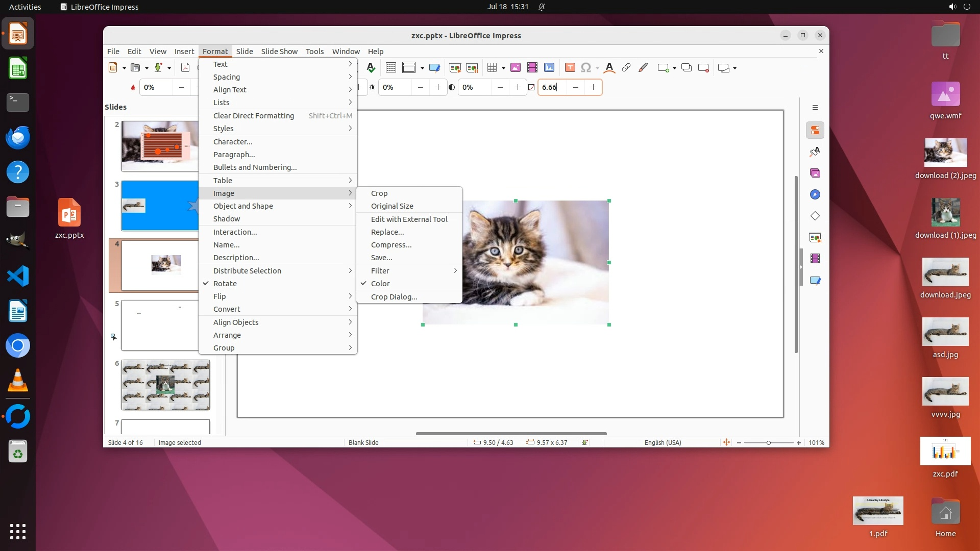Click the Insert Hyperlink chain icon
This screenshot has width=980, height=551.
tap(626, 68)
